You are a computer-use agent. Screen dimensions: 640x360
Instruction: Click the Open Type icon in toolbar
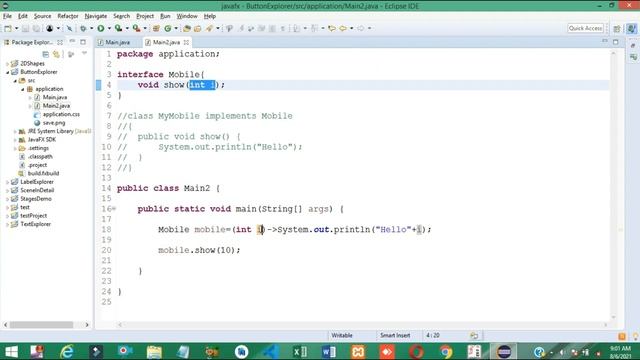coord(187,28)
